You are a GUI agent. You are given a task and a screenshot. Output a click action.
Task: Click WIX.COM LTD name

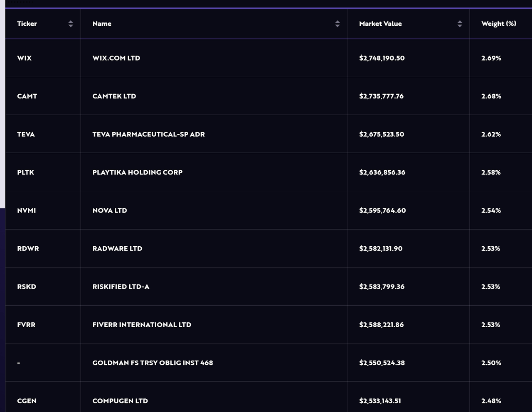pos(116,58)
